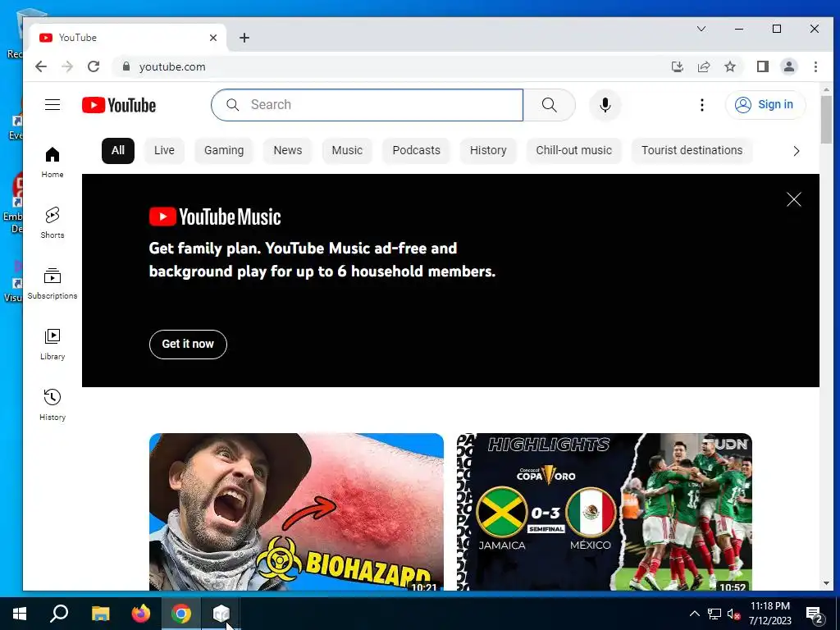
Task: Click scrollbar down arrow
Action: coord(826,583)
